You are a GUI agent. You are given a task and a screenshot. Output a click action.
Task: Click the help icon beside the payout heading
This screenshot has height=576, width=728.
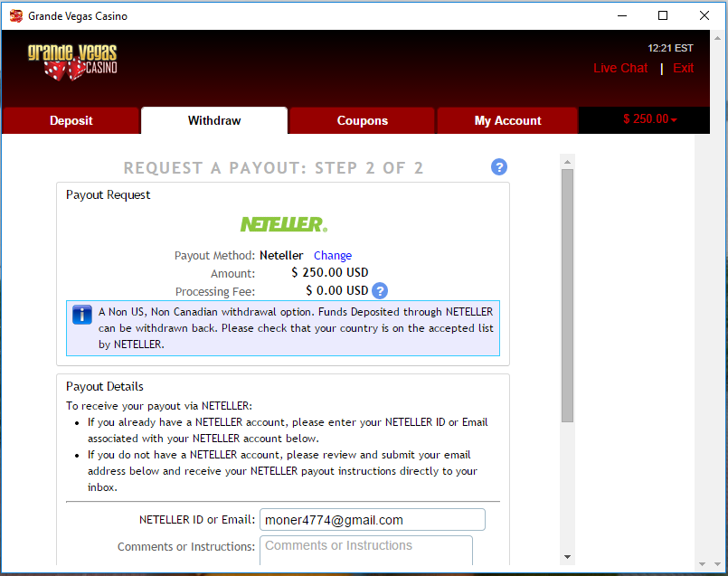[x=499, y=167]
